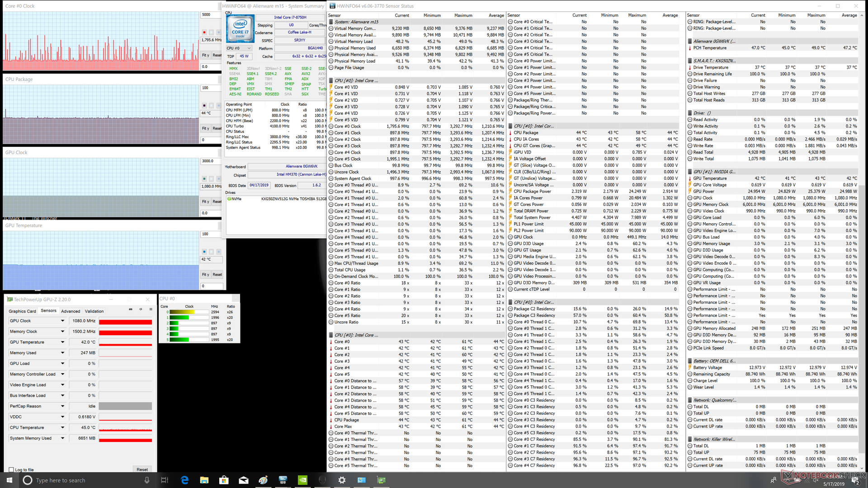The width and height of the screenshot is (868, 488).
Task: Select the Total CPU Usage row
Action: [x=416, y=270]
